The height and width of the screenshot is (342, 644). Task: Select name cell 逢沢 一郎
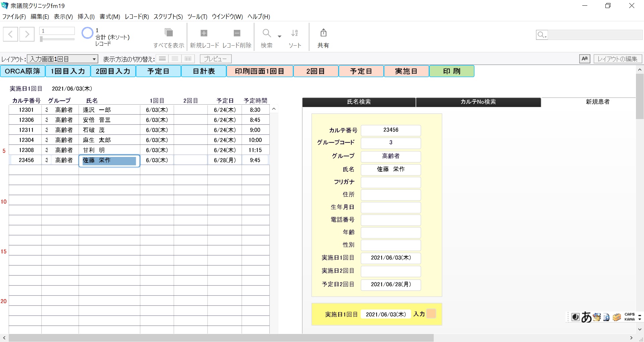click(x=109, y=110)
